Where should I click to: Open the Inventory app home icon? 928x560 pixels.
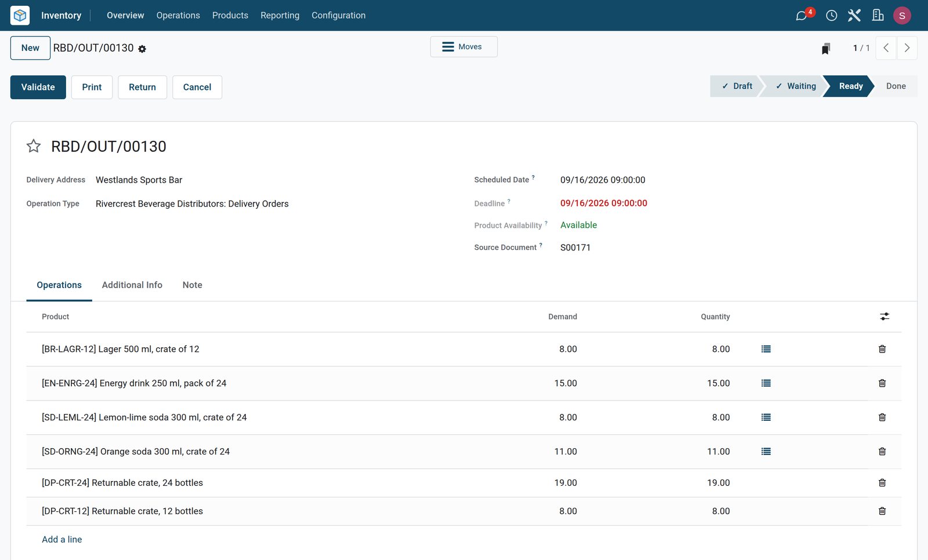tap(20, 15)
